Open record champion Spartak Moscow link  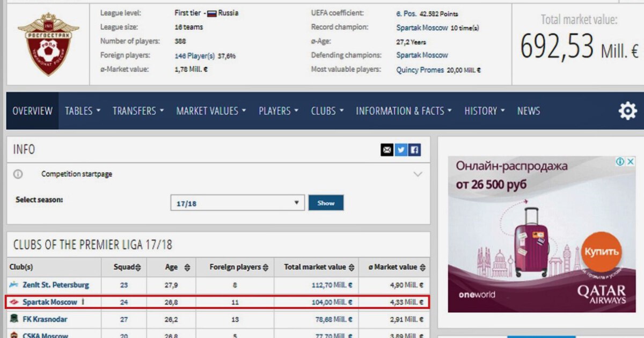pos(422,27)
